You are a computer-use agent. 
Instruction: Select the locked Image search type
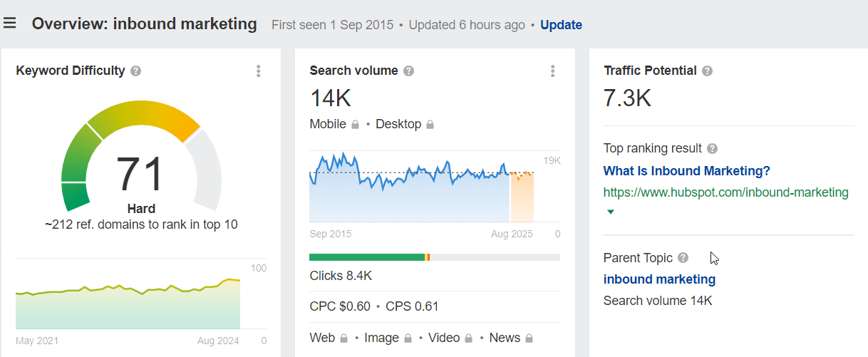click(388, 338)
